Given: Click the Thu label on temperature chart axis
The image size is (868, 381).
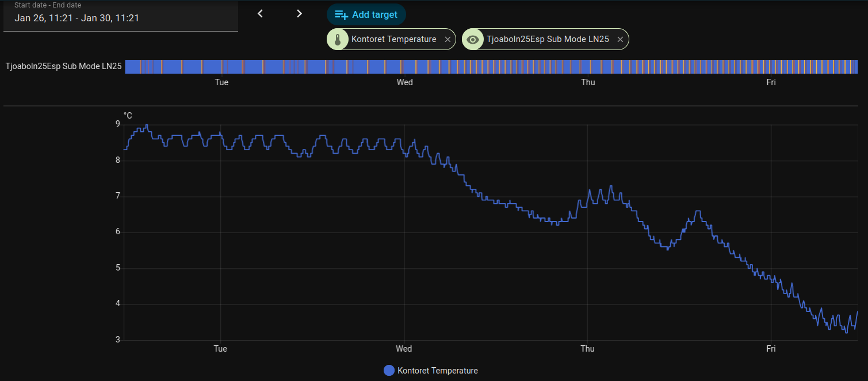Looking at the screenshot, I should pos(587,349).
